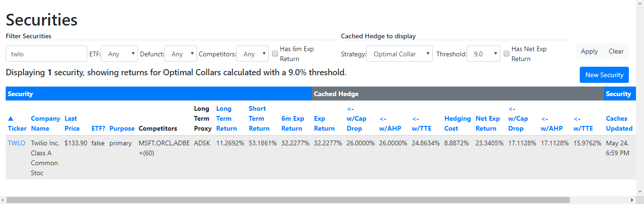Image resolution: width=644 pixels, height=205 pixels.
Task: Expand the Competitors filter dropdown
Action: 252,54
